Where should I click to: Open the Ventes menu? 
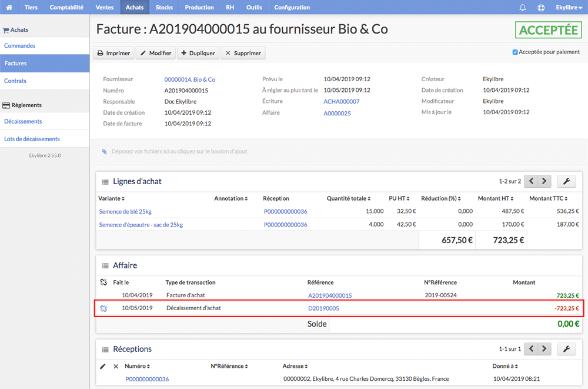click(105, 7)
